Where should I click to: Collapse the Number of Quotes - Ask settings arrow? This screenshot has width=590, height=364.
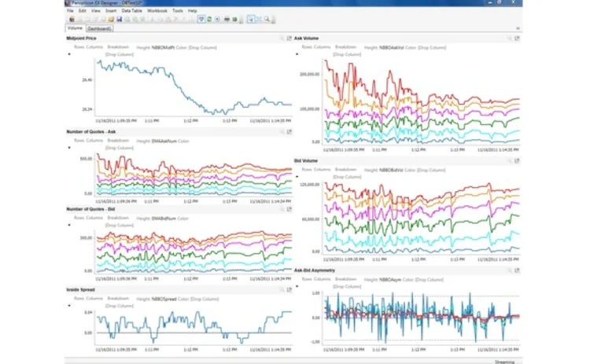pyautogui.click(x=69, y=148)
